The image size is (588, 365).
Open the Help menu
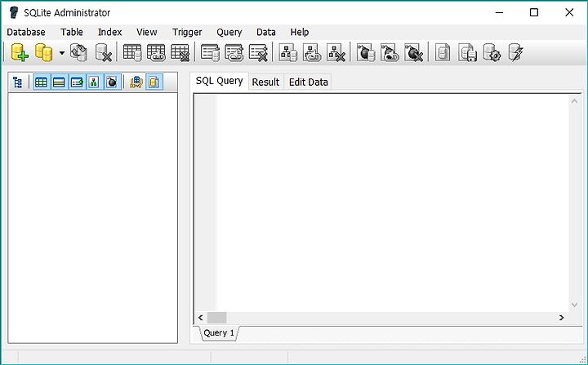300,33
